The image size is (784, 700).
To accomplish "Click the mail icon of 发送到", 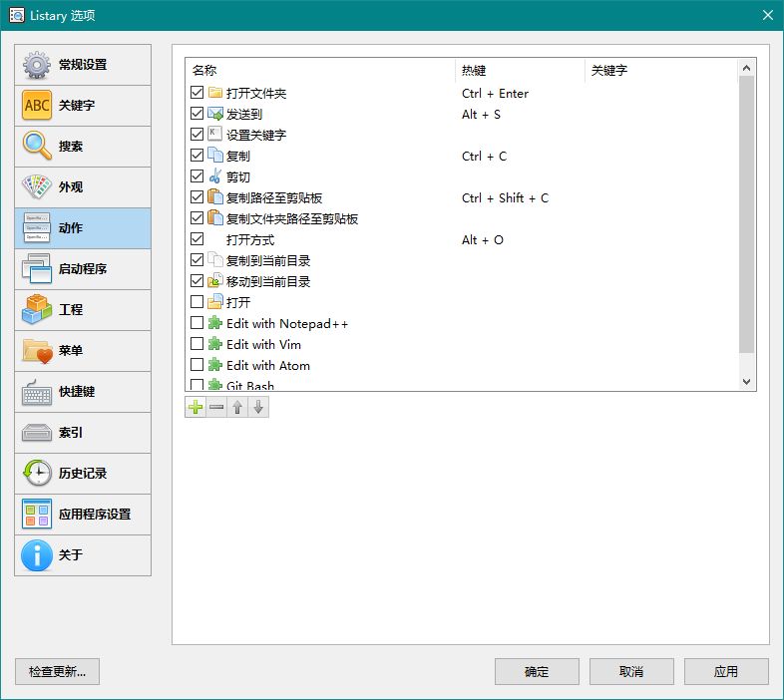I will [x=215, y=114].
